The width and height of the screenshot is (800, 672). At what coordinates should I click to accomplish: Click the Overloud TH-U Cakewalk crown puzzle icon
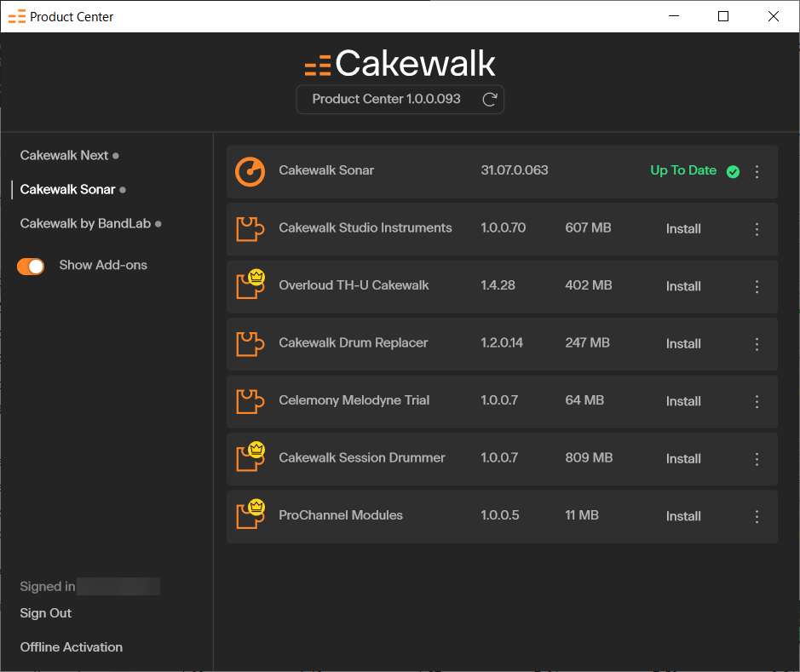[250, 284]
